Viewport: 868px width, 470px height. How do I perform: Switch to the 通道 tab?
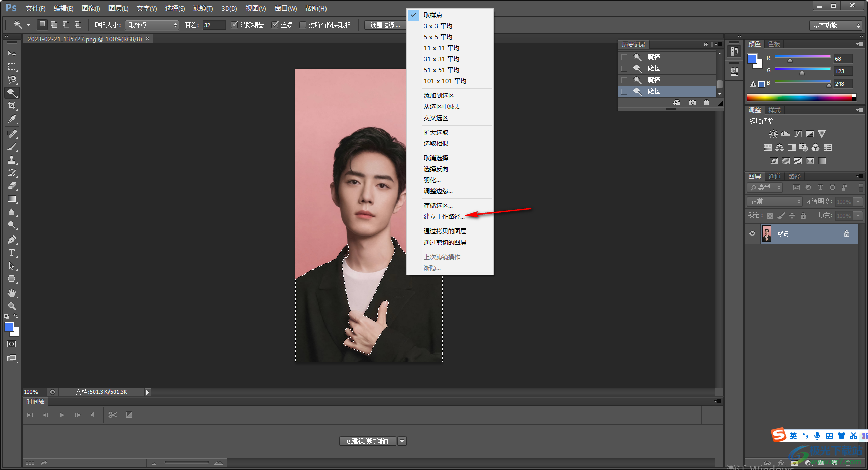[x=774, y=177]
